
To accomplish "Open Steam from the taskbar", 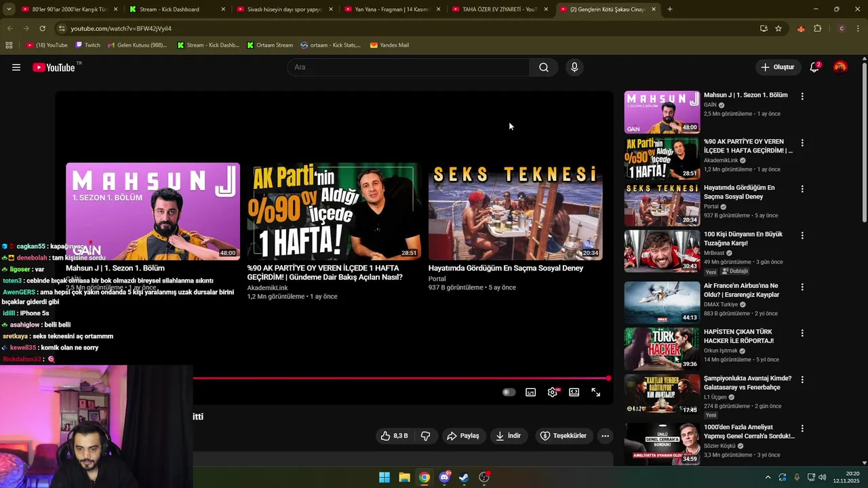I will click(x=464, y=477).
